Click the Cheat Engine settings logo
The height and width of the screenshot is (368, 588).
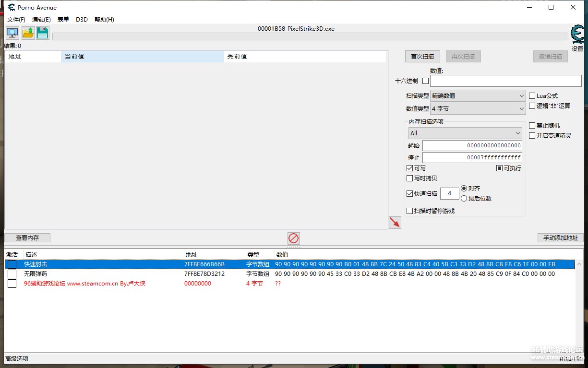[x=577, y=35]
